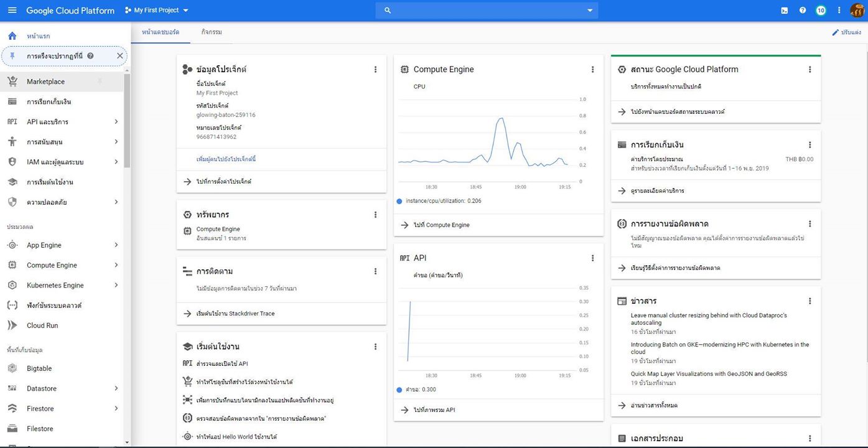
Task: Expand IAM และผู้ดูแลระบบ submenu
Action: [116, 162]
